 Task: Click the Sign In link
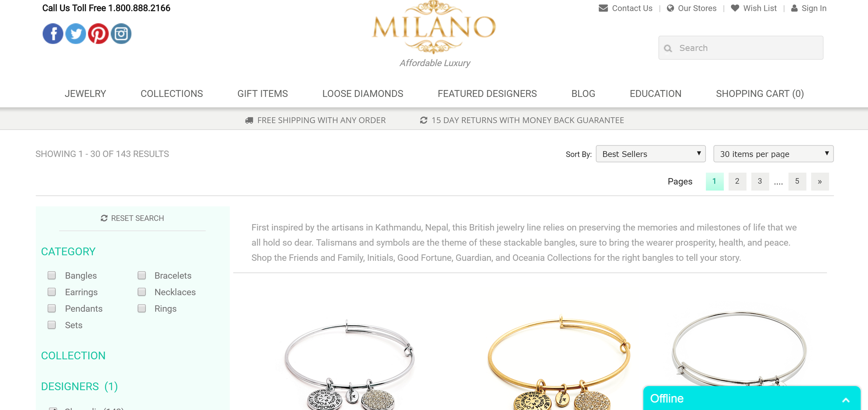813,8
